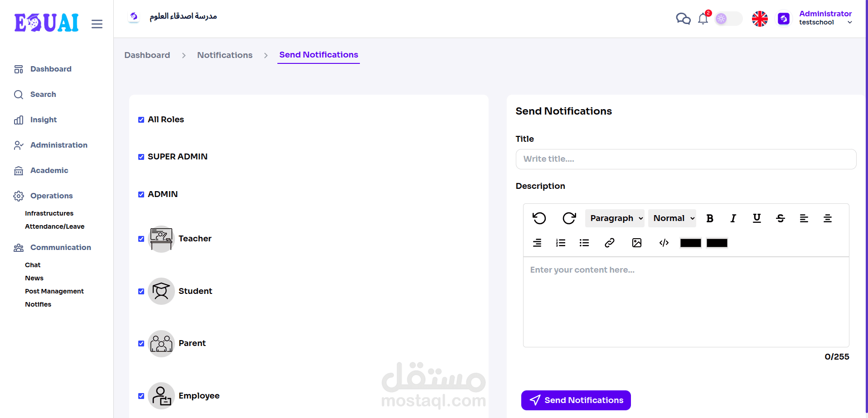Click the redo icon in editor toolbar
This screenshot has height=418, width=868.
tap(569, 218)
